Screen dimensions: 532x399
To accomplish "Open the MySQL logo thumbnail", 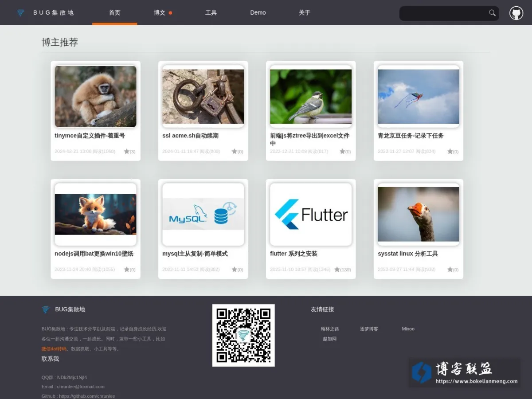I will click(203, 214).
